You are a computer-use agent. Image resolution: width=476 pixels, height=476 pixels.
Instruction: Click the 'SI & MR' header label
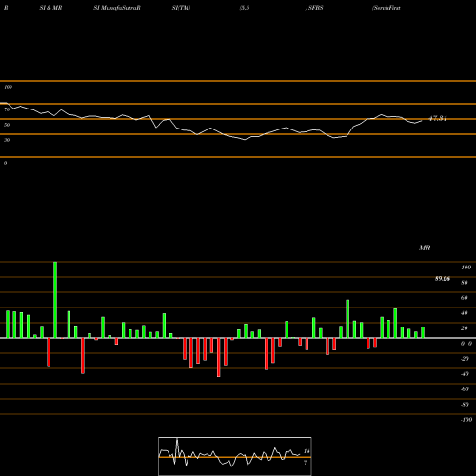pyautogui.click(x=50, y=8)
